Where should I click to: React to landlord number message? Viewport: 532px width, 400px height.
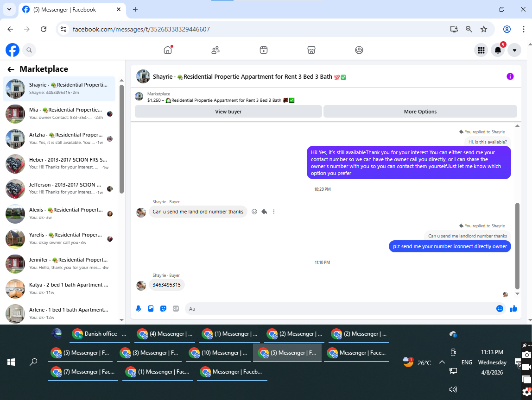[x=254, y=212]
